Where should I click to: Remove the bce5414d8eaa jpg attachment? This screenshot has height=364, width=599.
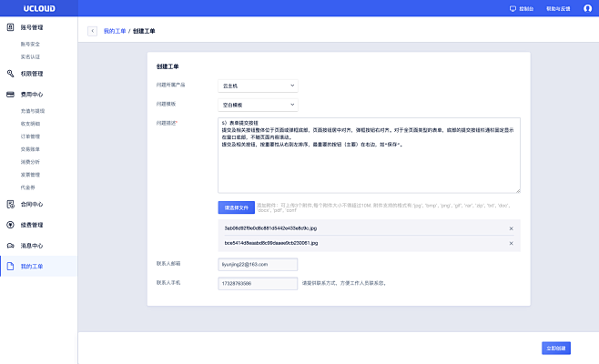point(511,243)
